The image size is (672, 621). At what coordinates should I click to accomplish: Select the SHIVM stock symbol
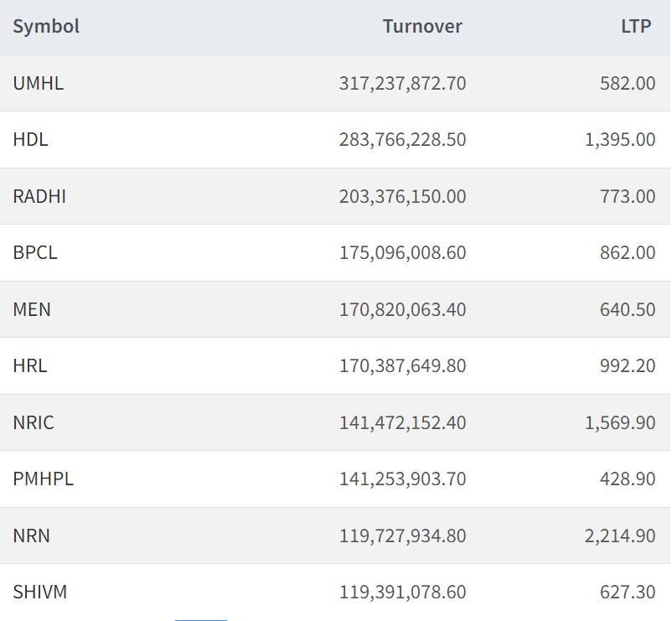click(40, 592)
